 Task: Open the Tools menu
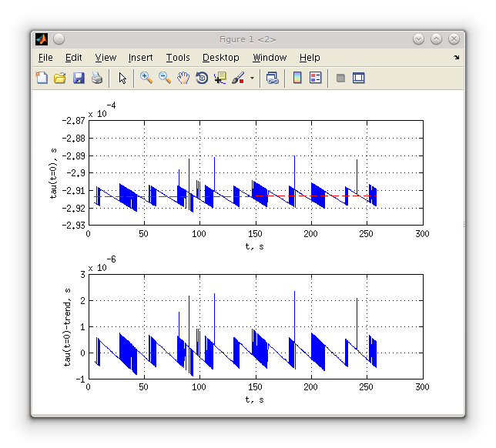[178, 58]
